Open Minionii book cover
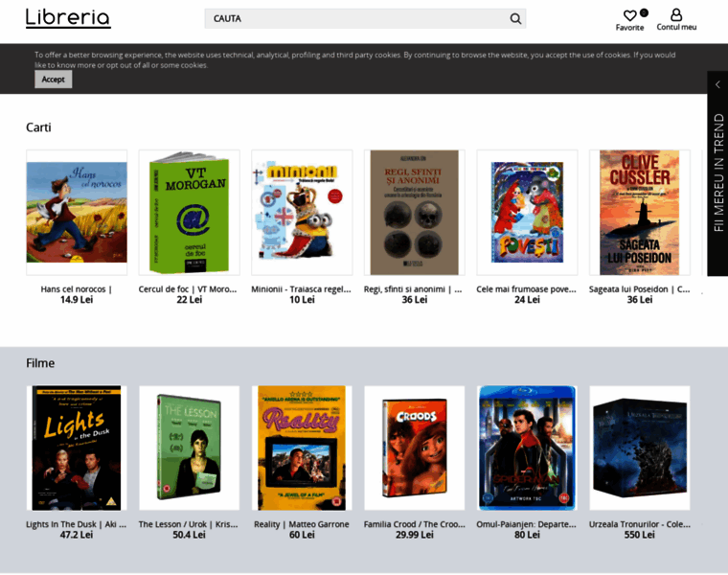Screen dimensions: 728x575 pos(302,212)
